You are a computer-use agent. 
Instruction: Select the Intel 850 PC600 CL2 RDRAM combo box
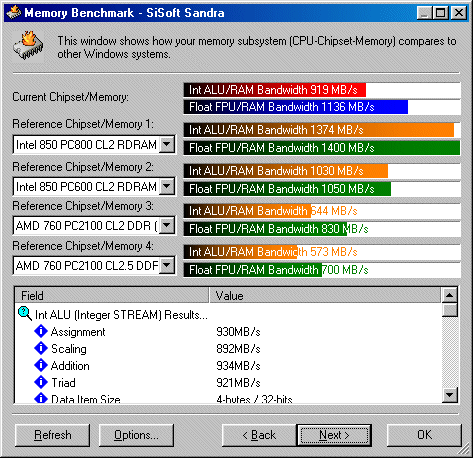point(94,186)
